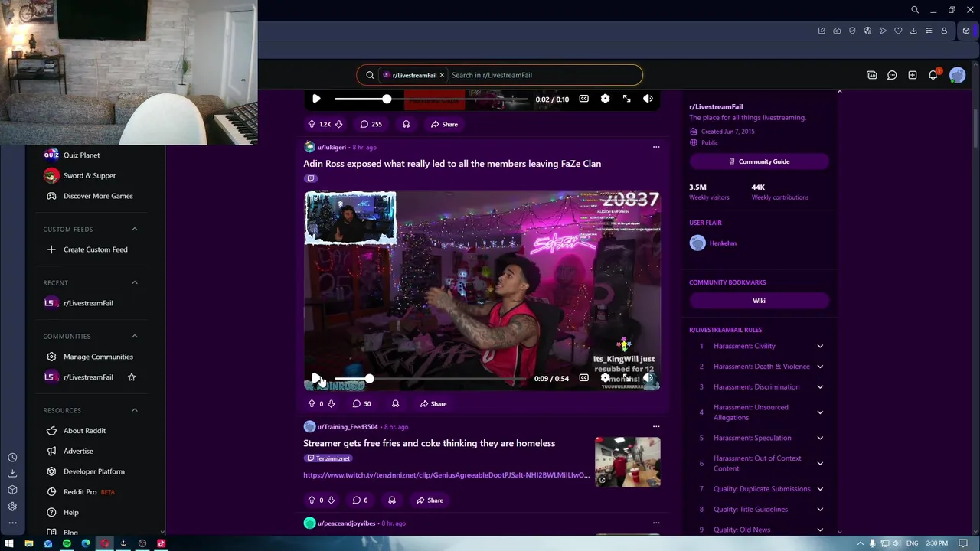
Task: Upvote the Adin Ross FaZe Clan post
Action: tap(312, 403)
